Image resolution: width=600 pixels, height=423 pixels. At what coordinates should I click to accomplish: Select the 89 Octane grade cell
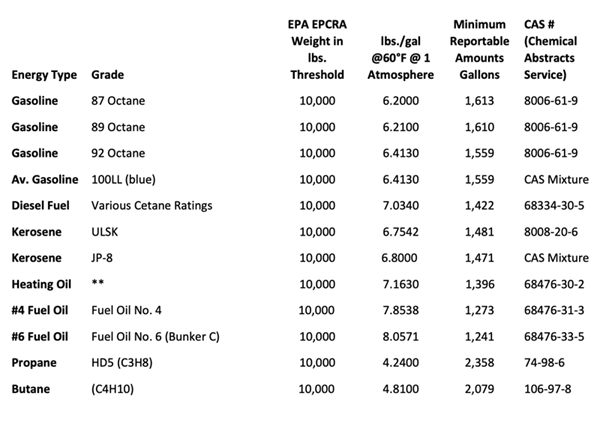click(x=117, y=128)
